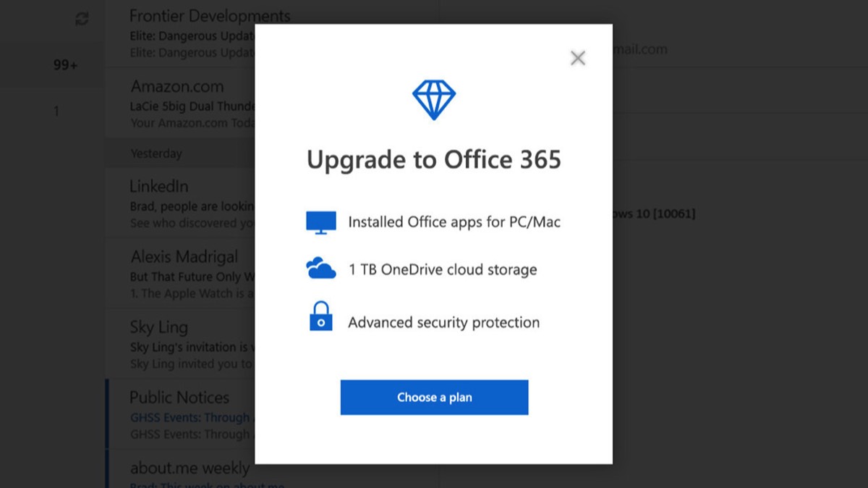Click the Installed Office apps for PC/Mac text
Image resolution: width=868 pixels, height=488 pixels.
(454, 222)
